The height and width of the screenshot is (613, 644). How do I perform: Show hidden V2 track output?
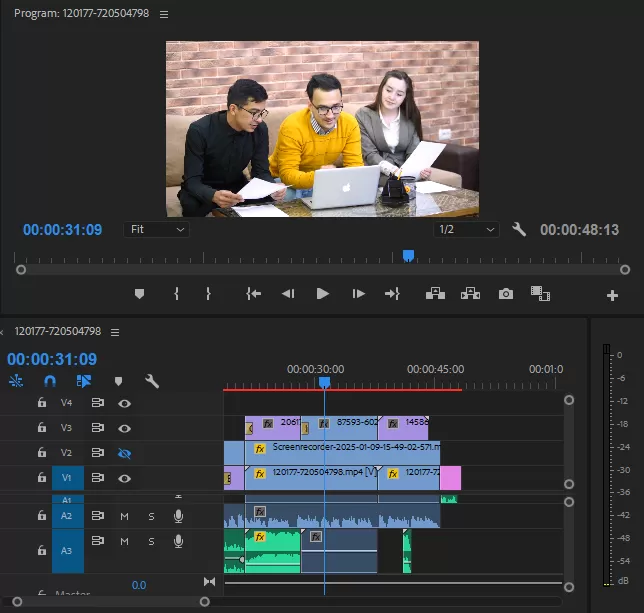click(x=124, y=453)
